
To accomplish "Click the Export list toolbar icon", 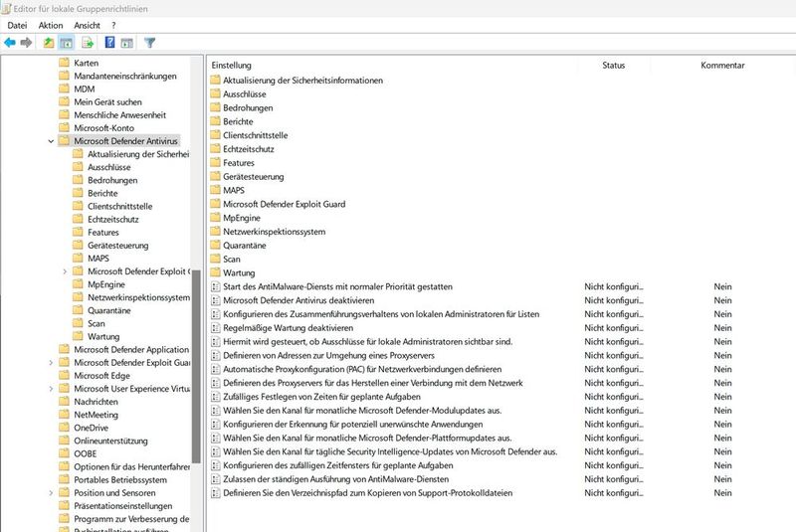I will coord(88,43).
